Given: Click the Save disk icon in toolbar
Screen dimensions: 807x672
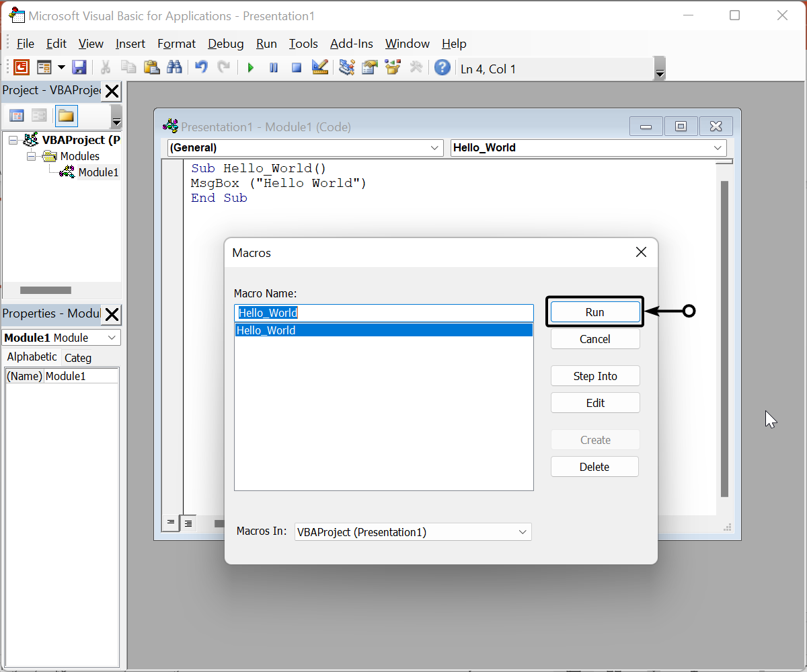Looking at the screenshot, I should [79, 67].
